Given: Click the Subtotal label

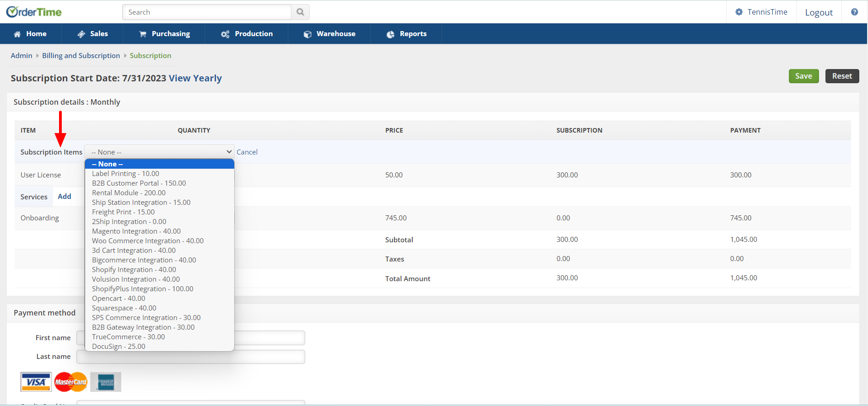Looking at the screenshot, I should click(399, 240).
